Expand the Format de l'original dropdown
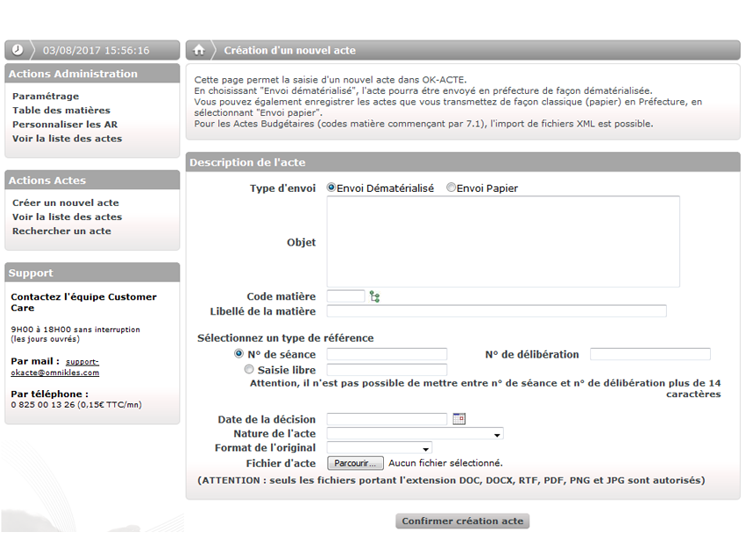The width and height of the screenshot is (746, 555). click(379, 449)
